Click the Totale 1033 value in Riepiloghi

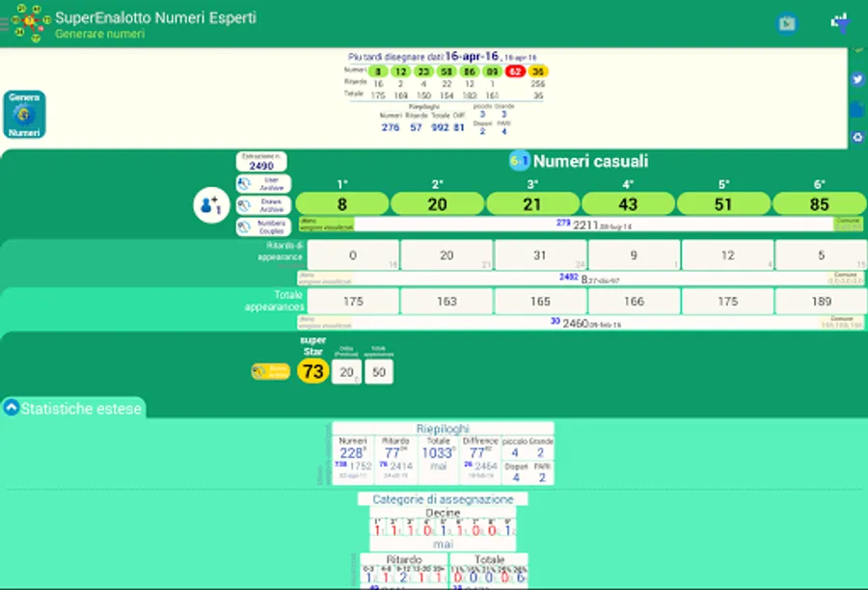[x=439, y=453]
